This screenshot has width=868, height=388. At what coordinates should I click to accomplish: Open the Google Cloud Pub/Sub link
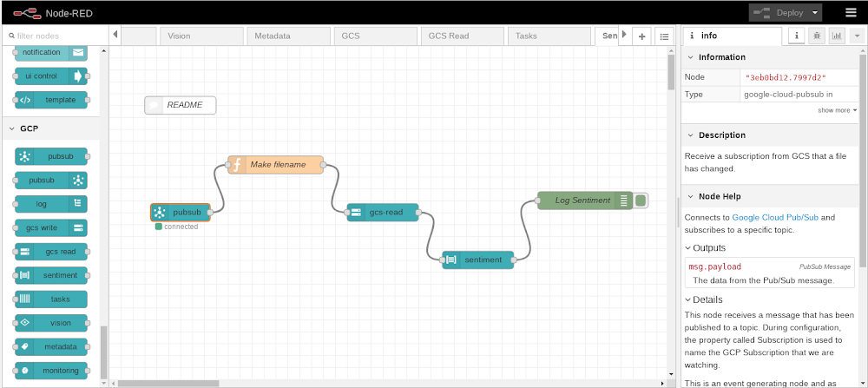[x=775, y=218]
